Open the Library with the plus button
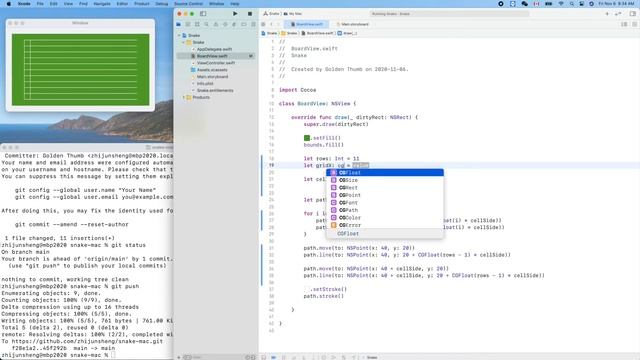640x360 pixels. (607, 14)
